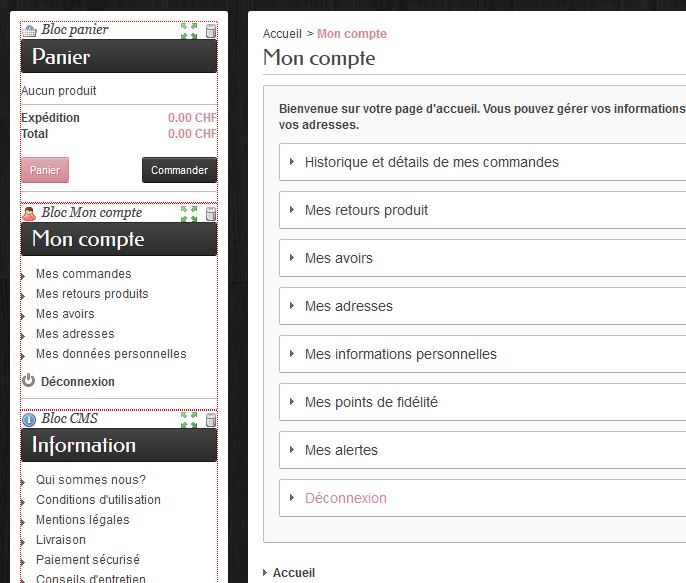Click the power icon next to Déconnexion in sidebar

point(28,381)
